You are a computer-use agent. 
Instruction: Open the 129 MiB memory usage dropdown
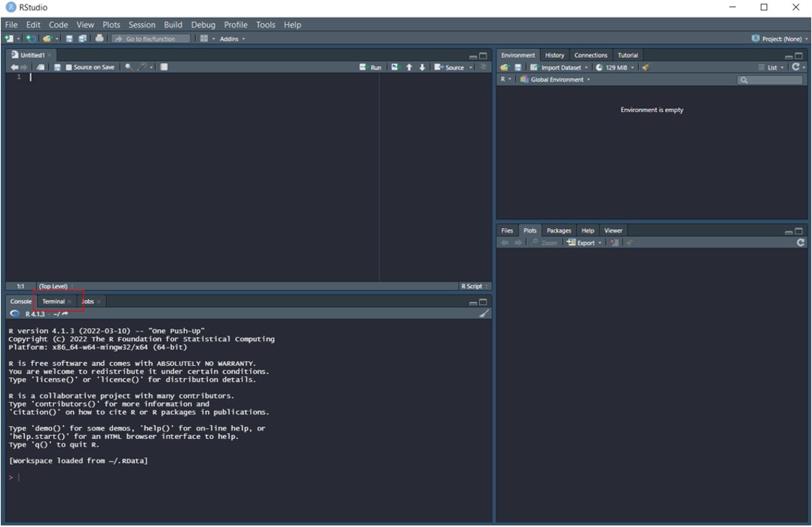pos(615,67)
